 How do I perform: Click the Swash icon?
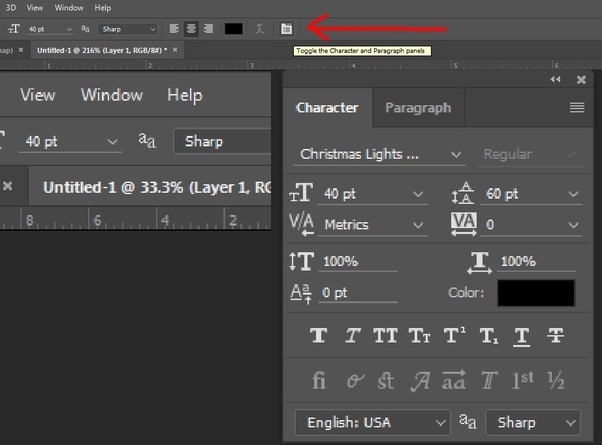tap(420, 381)
